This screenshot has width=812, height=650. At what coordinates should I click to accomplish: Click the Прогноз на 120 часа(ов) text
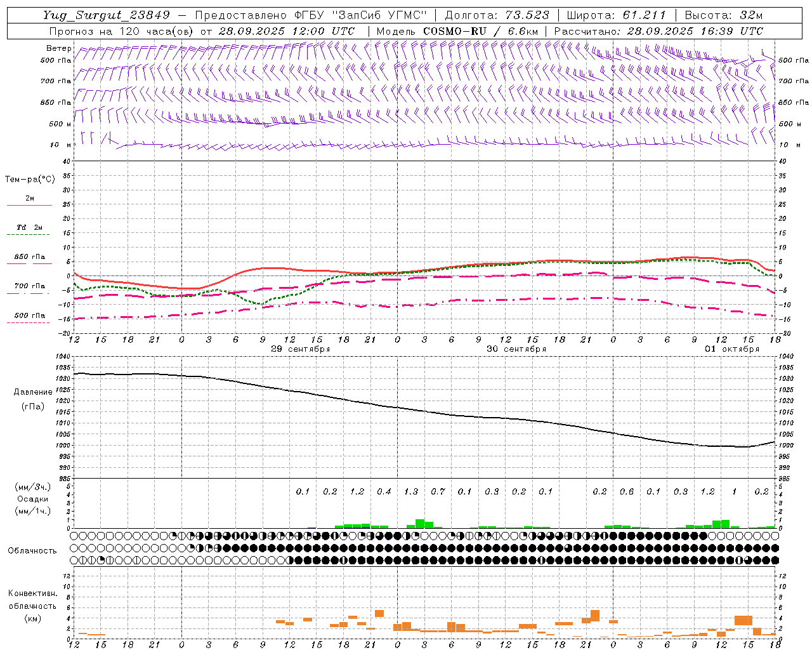(x=122, y=31)
